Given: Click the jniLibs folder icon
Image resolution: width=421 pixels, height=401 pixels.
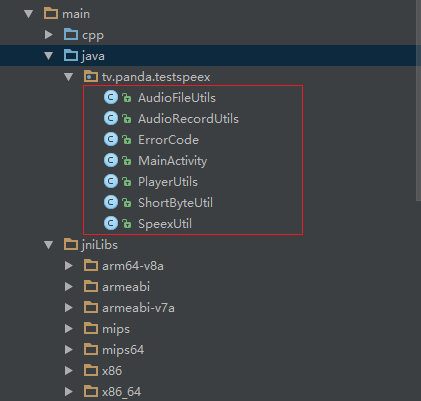Looking at the screenshot, I should (71, 245).
